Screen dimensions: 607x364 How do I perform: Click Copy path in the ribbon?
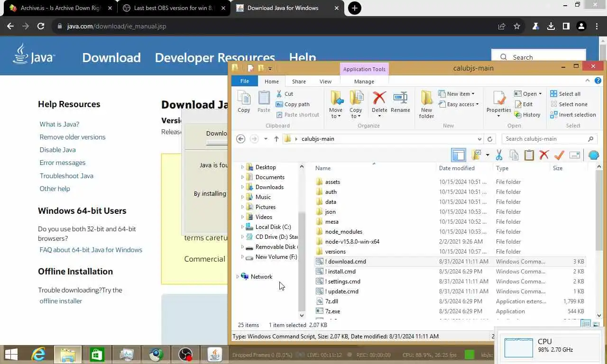293,104
